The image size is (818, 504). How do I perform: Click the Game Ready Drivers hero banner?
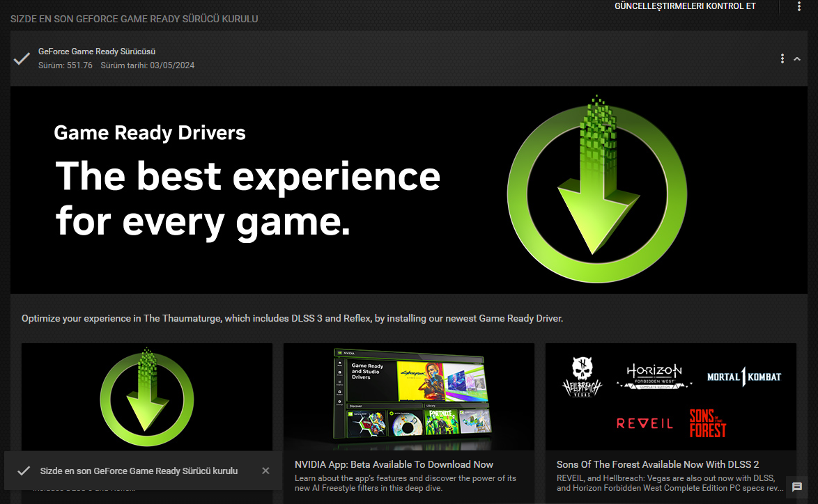[409, 190]
